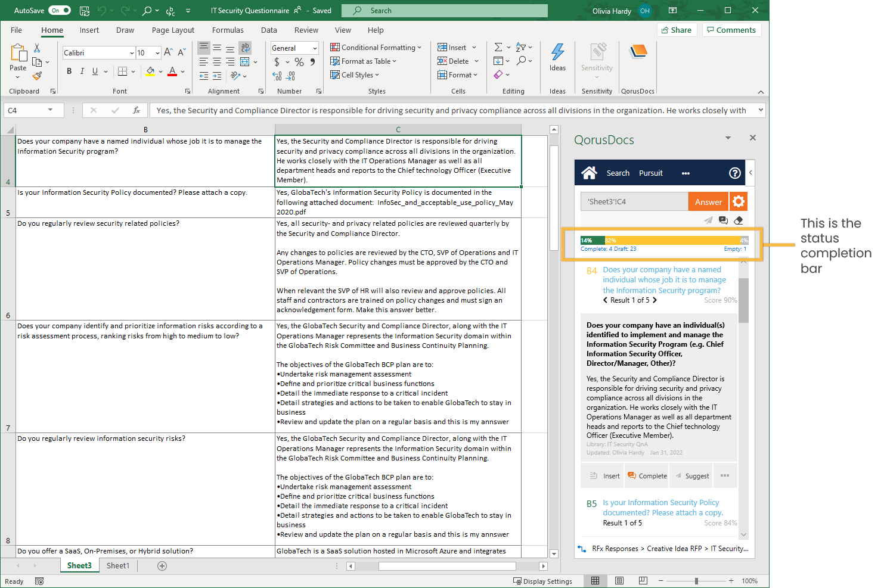Toggle AutoSave switch off
The width and height of the screenshot is (884, 588).
tap(60, 10)
